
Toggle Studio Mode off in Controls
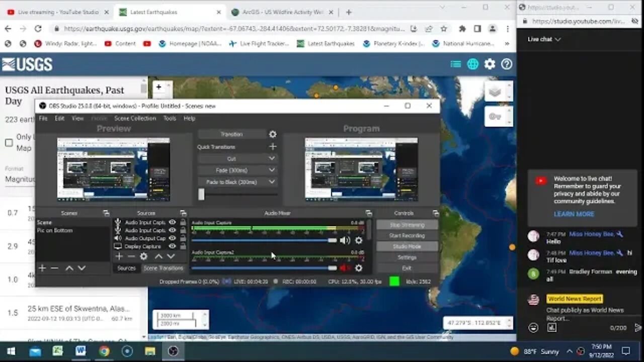(x=407, y=246)
